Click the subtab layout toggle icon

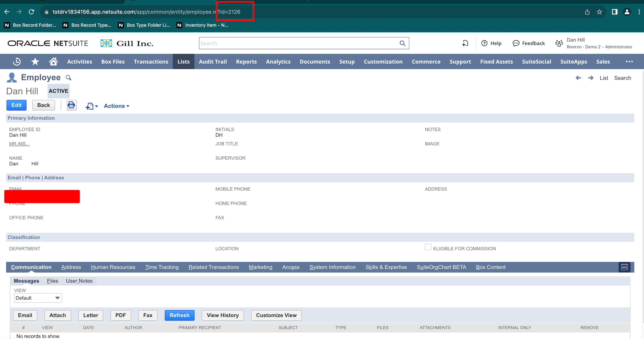point(624,267)
